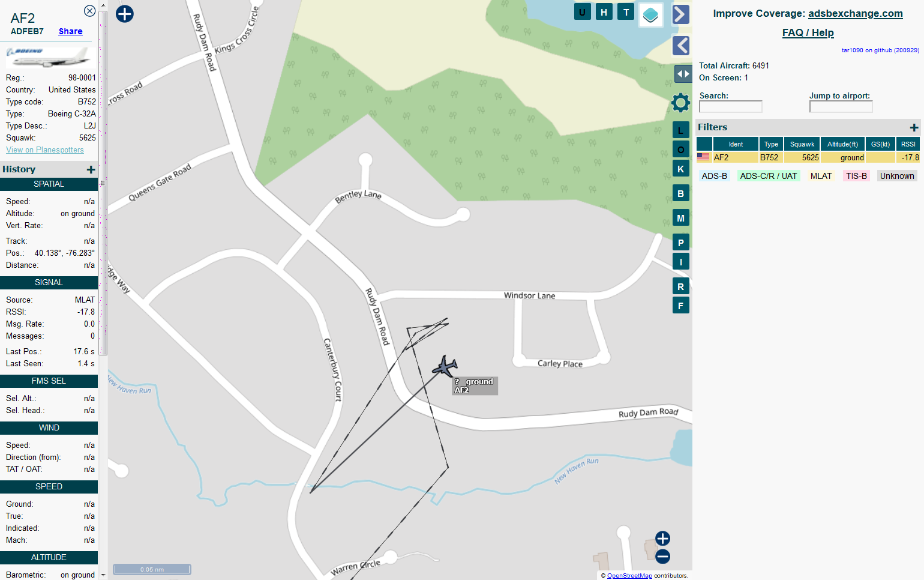Click the sidebar width toggle arrows icon
This screenshot has width=924, height=580.
pyautogui.click(x=683, y=74)
